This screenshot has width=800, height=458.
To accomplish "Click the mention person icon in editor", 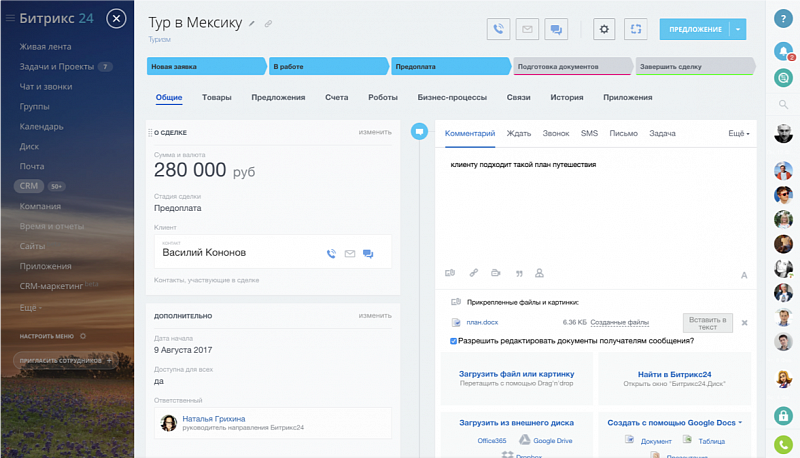I will pos(539,273).
